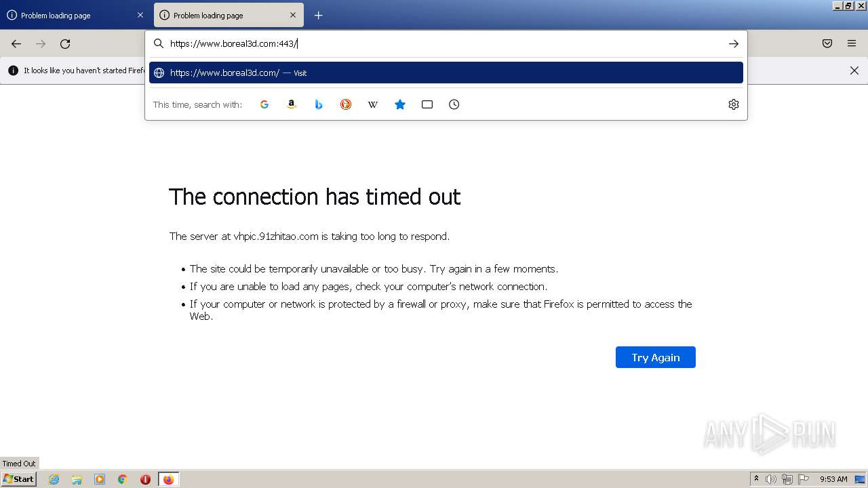This screenshot has width=868, height=488.
Task: Open the network tray icon
Action: pos(787,479)
